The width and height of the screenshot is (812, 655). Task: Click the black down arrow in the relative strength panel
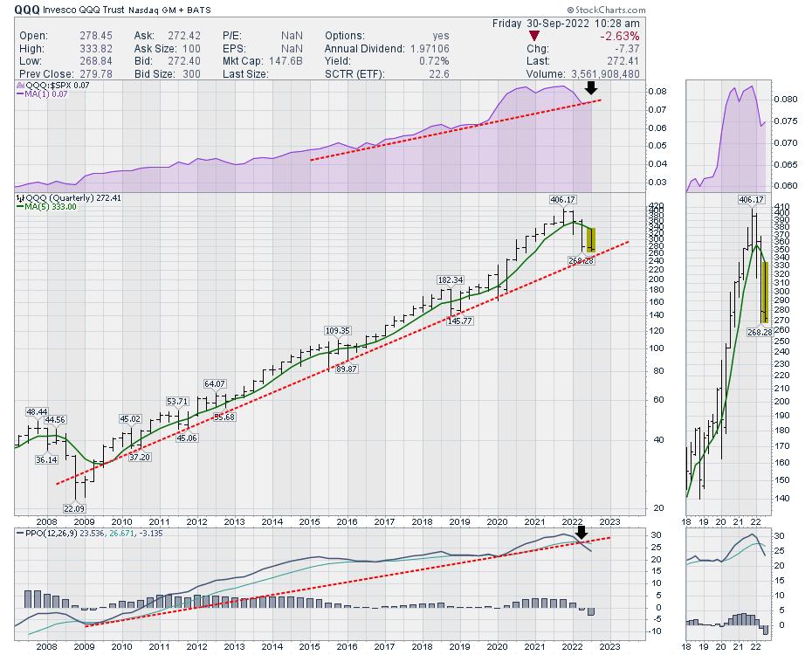point(591,87)
